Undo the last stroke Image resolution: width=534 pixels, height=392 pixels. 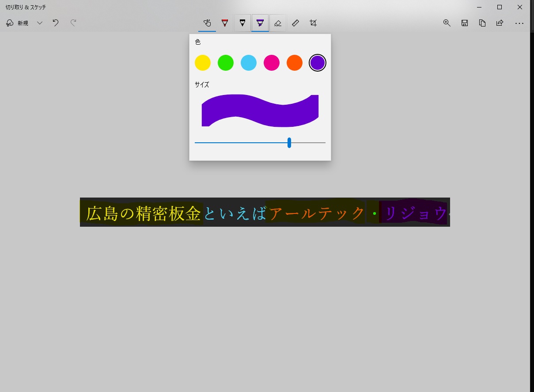pyautogui.click(x=56, y=23)
